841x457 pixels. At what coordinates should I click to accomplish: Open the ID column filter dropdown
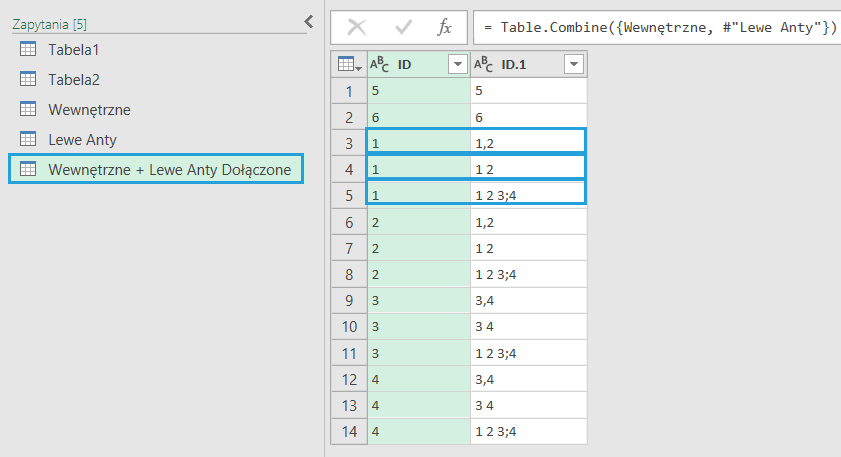coord(457,65)
